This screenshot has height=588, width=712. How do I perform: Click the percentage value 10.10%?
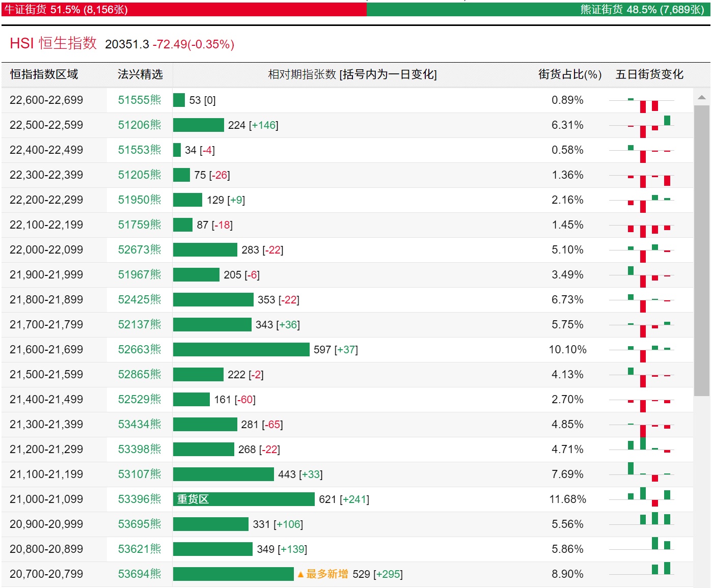pos(567,349)
